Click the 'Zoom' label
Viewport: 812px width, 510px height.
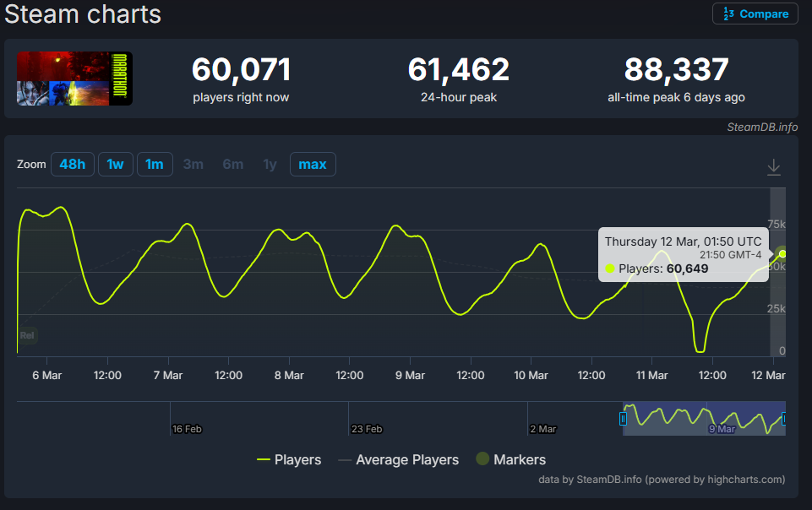pyautogui.click(x=31, y=165)
